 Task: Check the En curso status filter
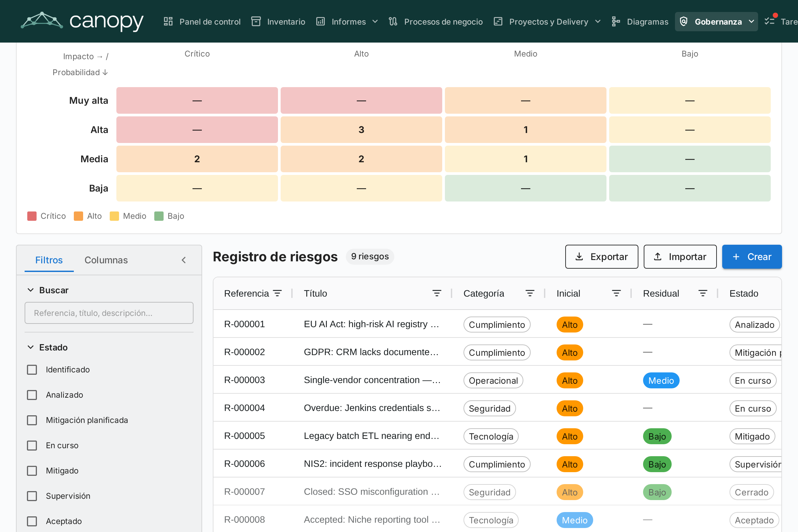click(x=32, y=446)
